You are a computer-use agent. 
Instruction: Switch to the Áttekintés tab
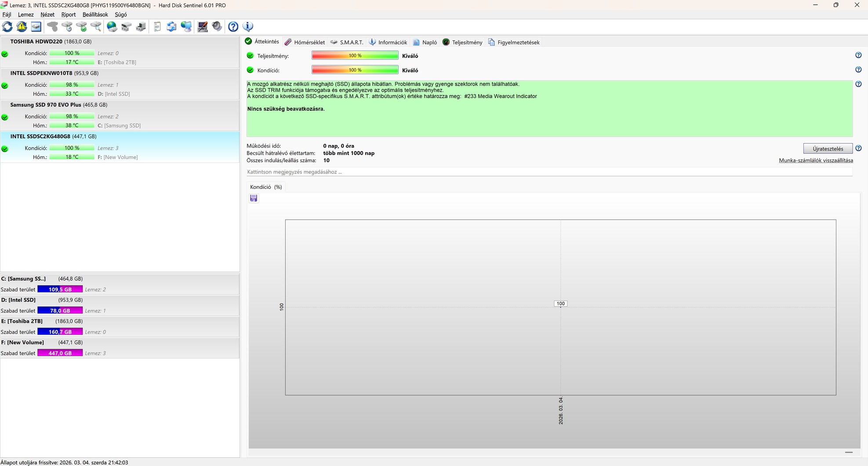pos(262,42)
